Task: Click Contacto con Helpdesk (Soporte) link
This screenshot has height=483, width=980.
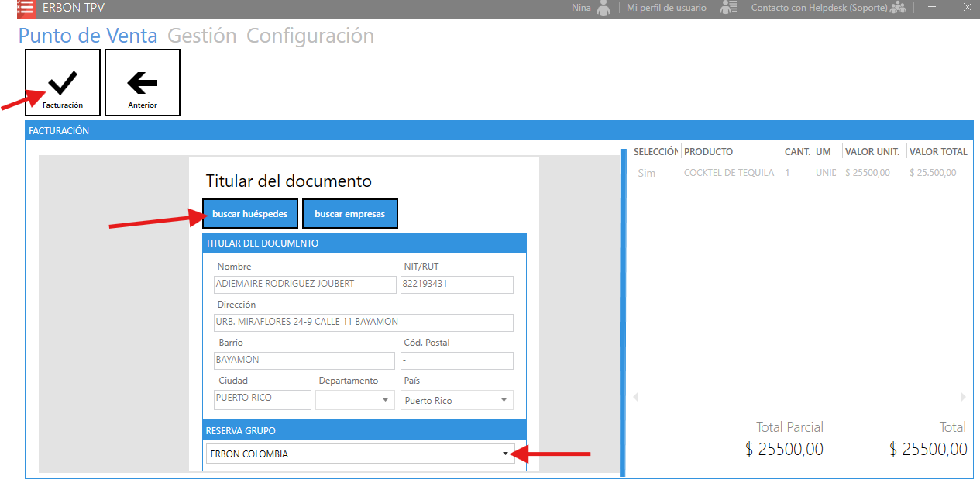Action: pos(819,8)
